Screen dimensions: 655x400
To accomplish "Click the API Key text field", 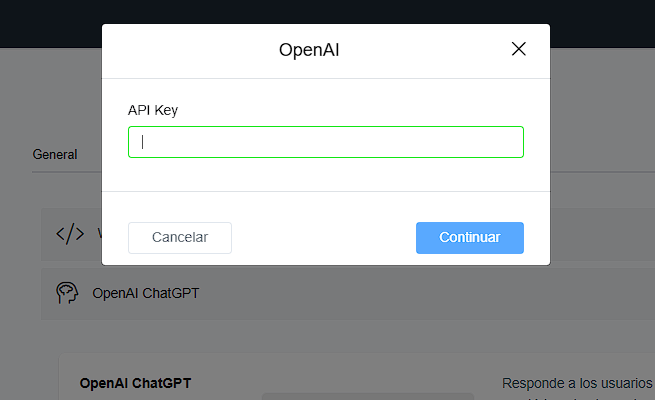I will click(325, 142).
